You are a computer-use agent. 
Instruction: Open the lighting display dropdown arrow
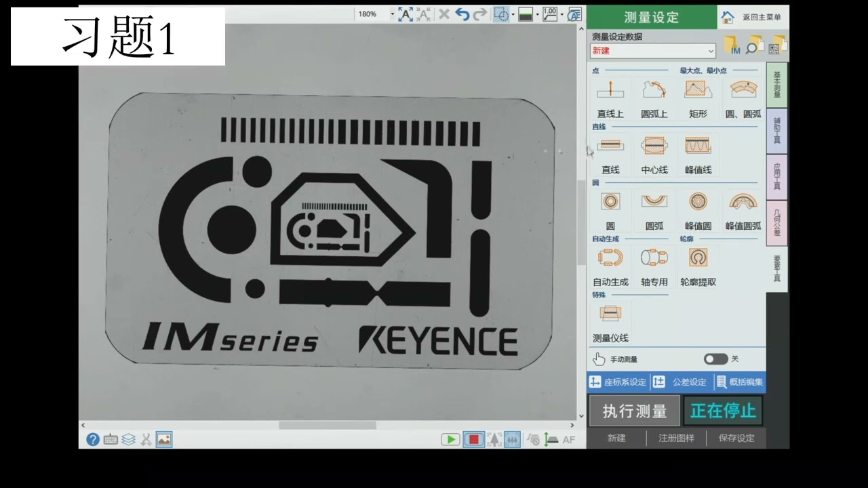(537, 14)
